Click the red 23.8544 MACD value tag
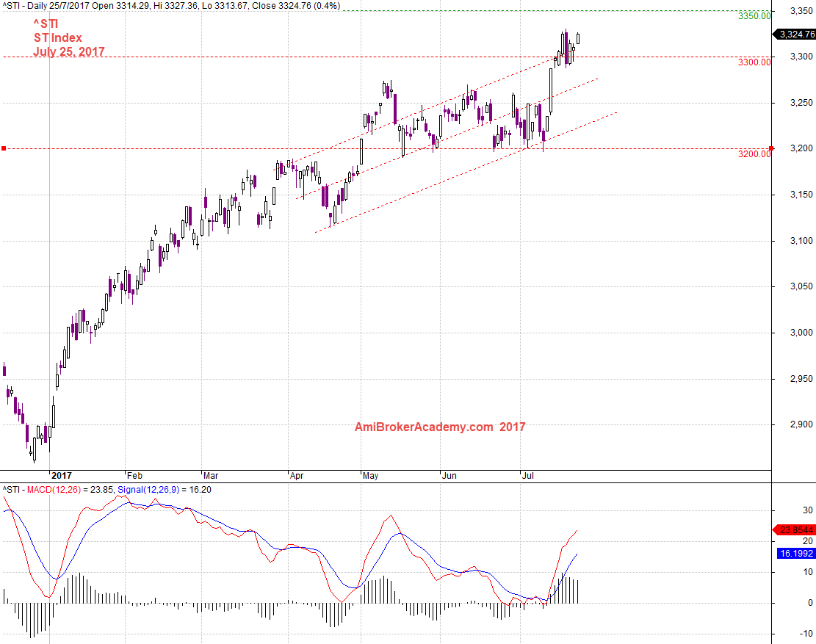 [x=795, y=530]
